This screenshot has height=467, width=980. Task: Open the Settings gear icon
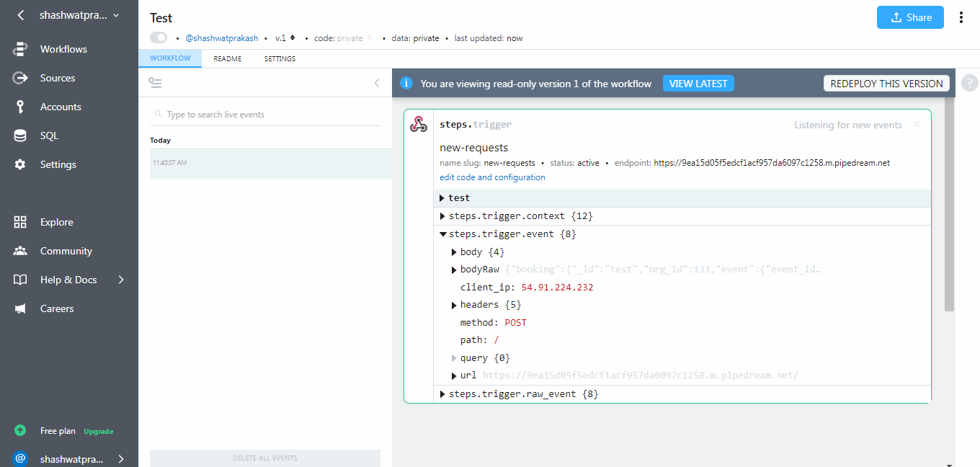pyautogui.click(x=20, y=164)
